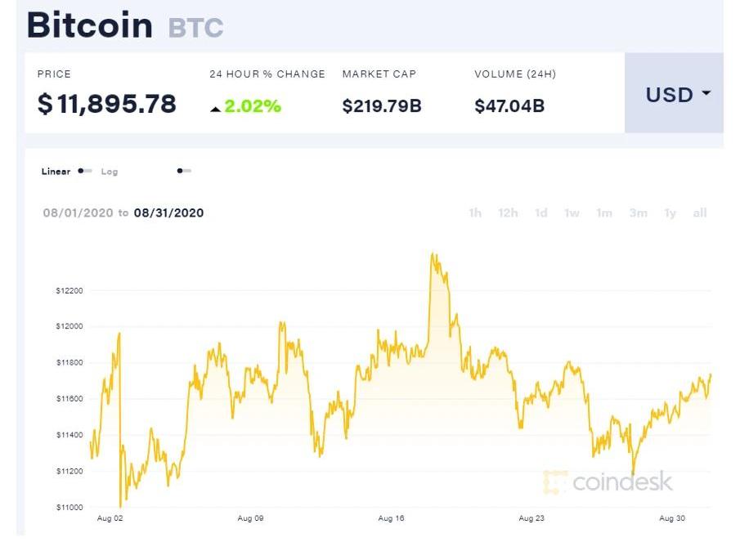Select the 1h time range
Screen dimensions: 740x560
pyautogui.click(x=475, y=213)
